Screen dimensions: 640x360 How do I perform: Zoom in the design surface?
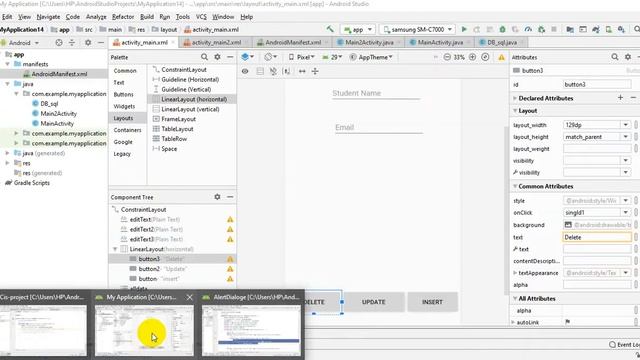(472, 57)
